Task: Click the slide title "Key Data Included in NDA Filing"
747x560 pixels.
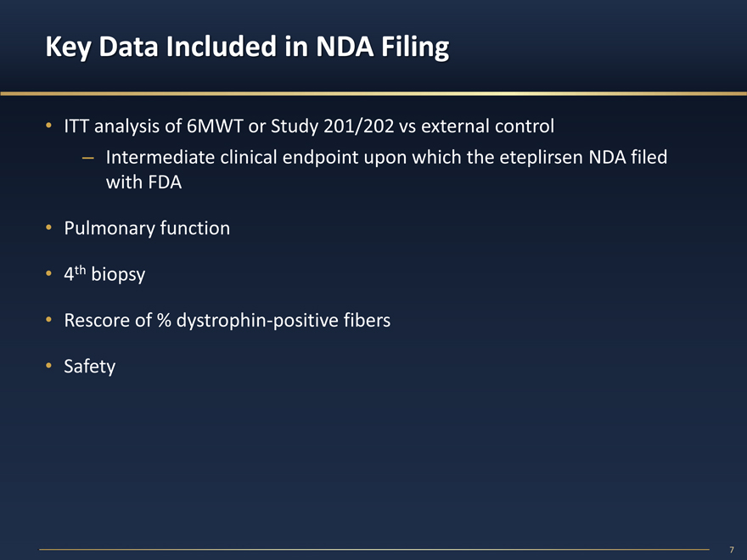Action: (247, 48)
